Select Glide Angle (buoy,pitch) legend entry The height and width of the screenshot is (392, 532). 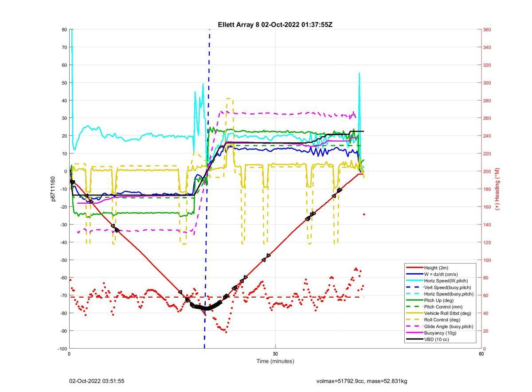tap(449, 326)
